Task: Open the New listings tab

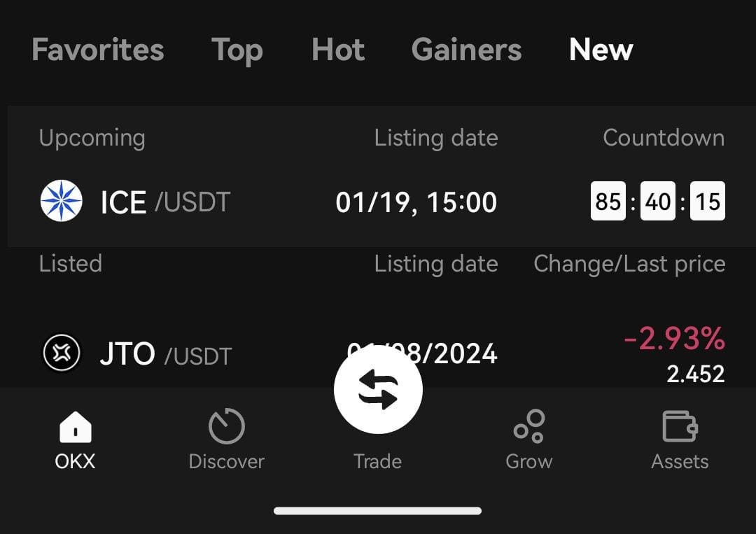Action: point(601,50)
